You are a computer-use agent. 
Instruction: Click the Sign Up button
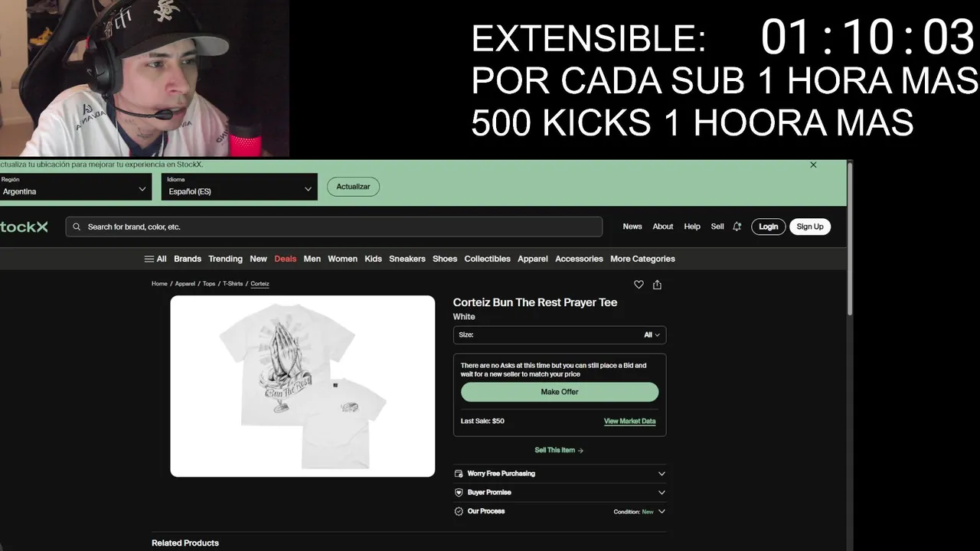(x=810, y=227)
